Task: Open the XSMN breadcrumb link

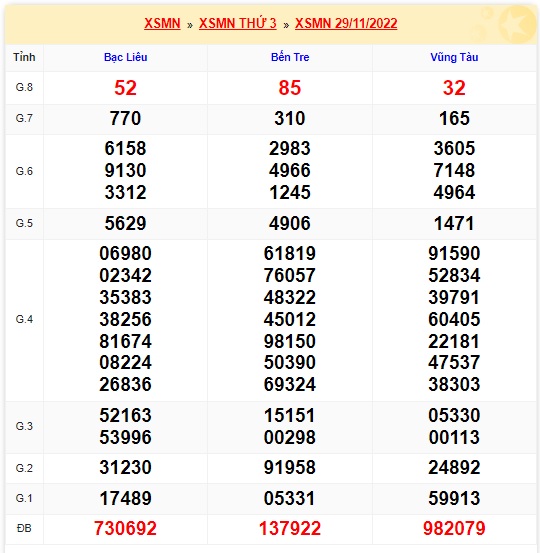Action: [162, 24]
